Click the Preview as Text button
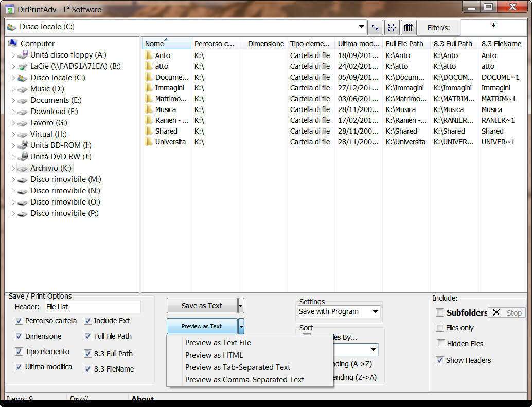This screenshot has height=407, width=532. click(x=202, y=326)
